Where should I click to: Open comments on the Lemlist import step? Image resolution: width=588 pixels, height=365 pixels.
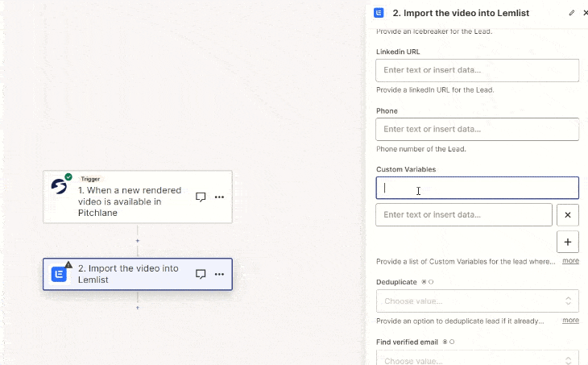[x=201, y=274]
